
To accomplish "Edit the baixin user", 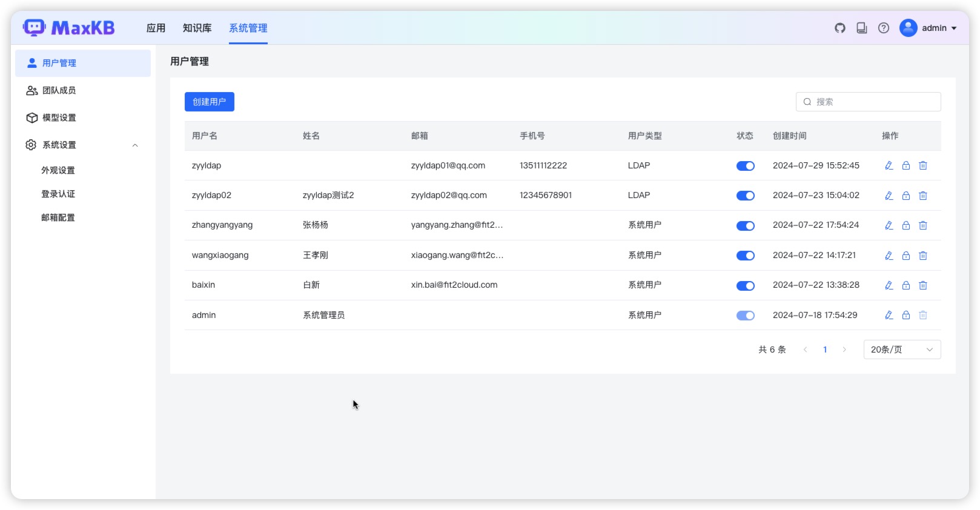I will click(x=889, y=285).
